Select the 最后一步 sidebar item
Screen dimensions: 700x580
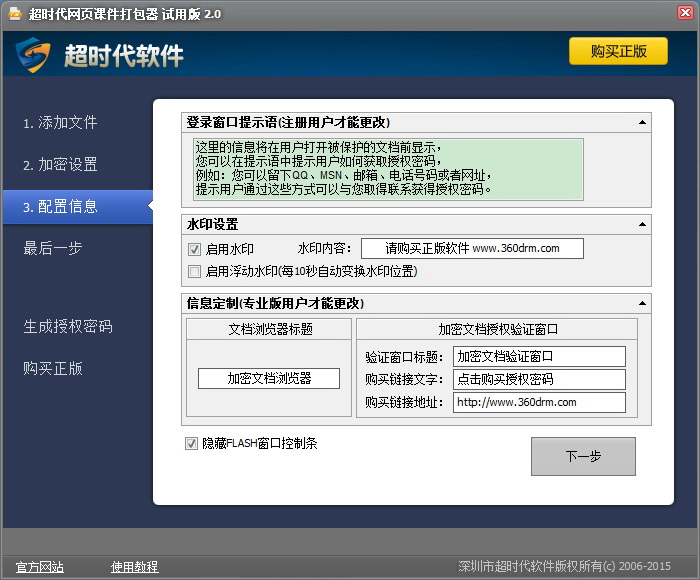[53, 248]
